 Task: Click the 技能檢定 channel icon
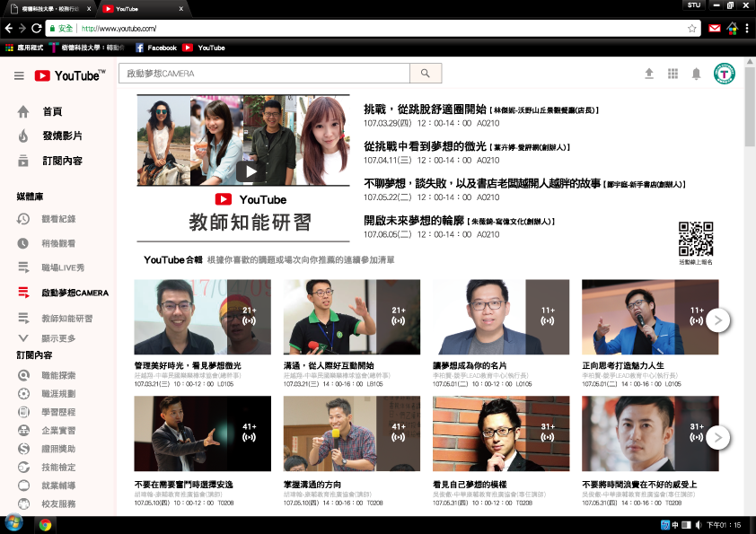23,467
